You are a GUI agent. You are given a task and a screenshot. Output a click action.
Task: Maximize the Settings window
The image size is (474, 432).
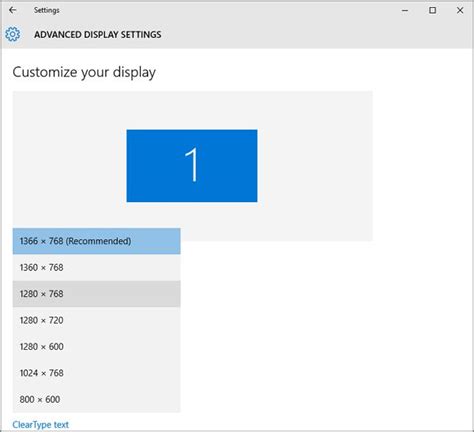[x=432, y=11]
